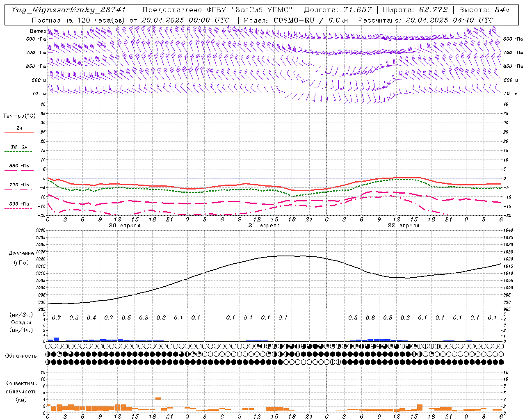
Task: Click the solid red line sample under 2м
Action: click(19, 132)
